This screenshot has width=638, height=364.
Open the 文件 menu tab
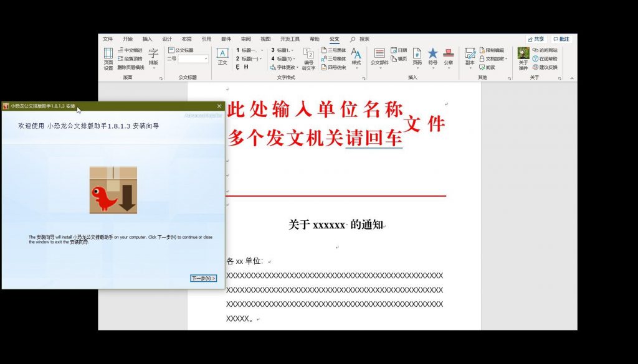click(108, 39)
